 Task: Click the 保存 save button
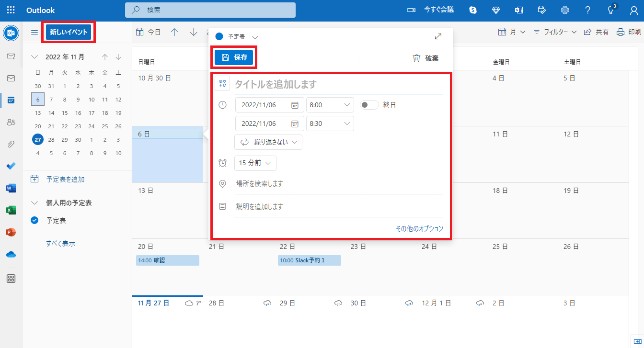tap(234, 57)
